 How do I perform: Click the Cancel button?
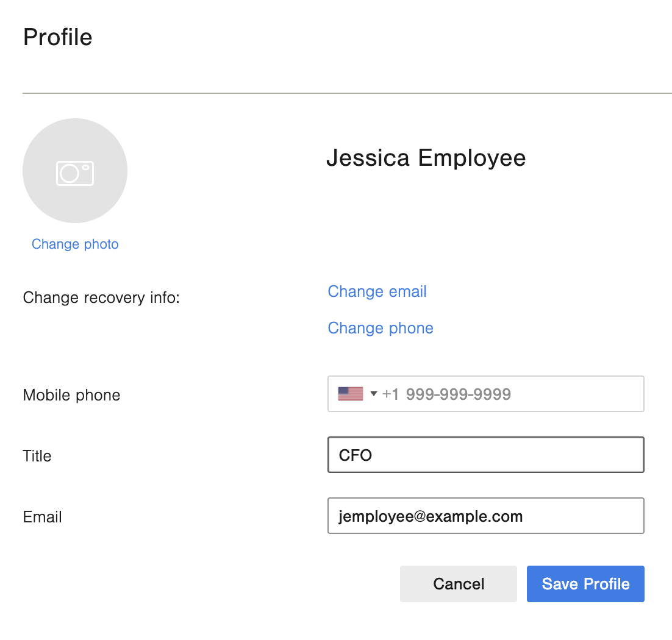click(x=458, y=583)
